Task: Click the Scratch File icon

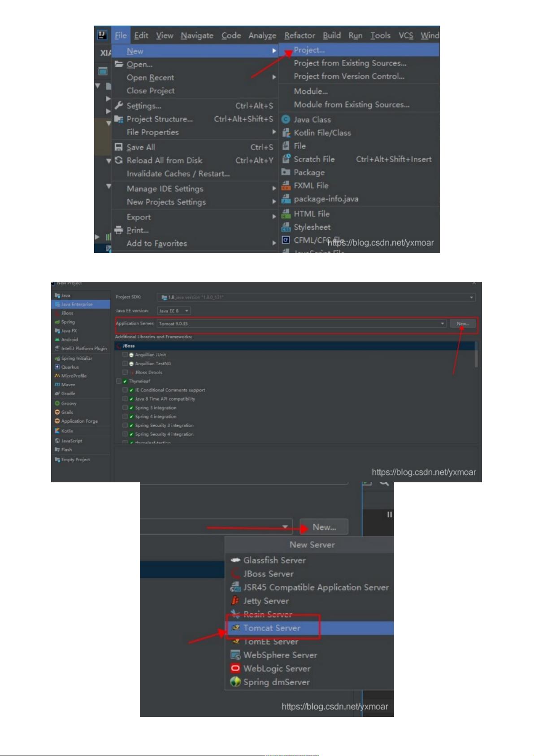Action: 286,159
